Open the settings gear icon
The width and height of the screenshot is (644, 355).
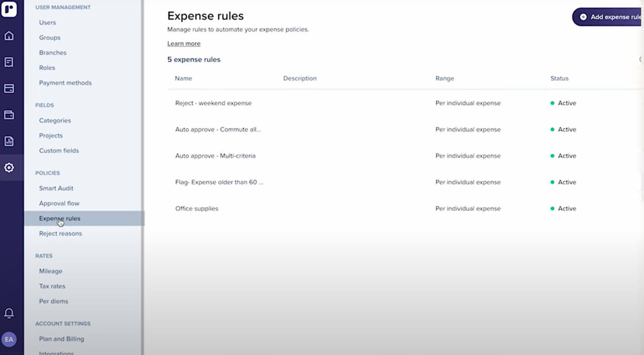9,168
